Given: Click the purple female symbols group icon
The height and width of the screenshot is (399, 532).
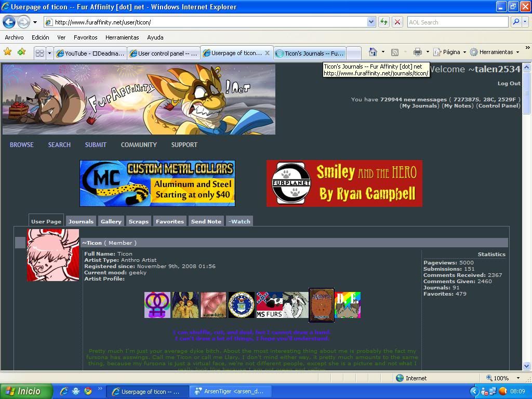Looking at the screenshot, I should pyautogui.click(x=157, y=305).
